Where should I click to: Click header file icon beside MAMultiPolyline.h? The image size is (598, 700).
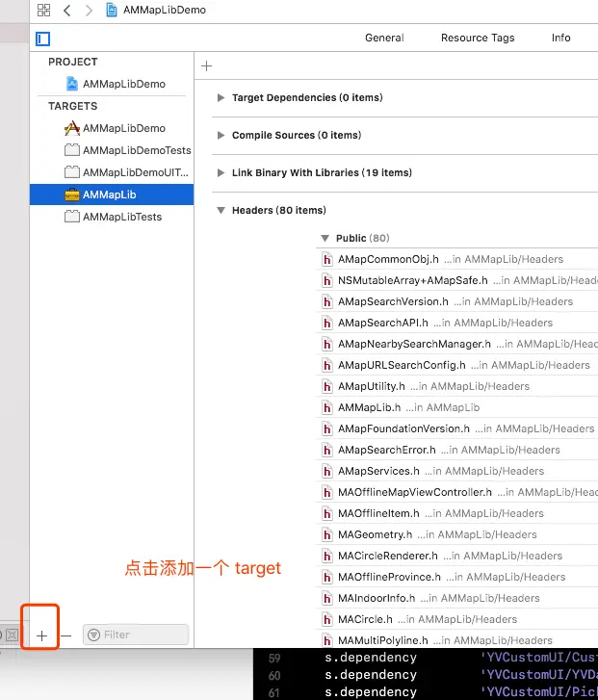pyautogui.click(x=327, y=640)
